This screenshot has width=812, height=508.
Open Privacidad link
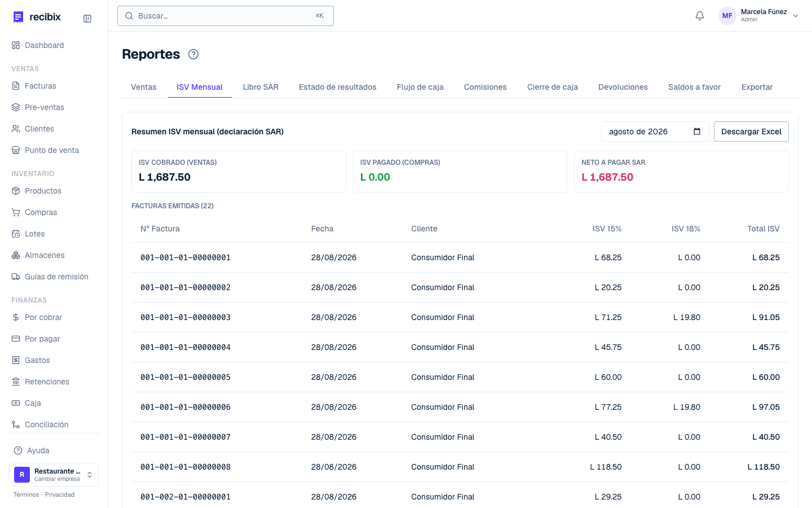pos(60,494)
